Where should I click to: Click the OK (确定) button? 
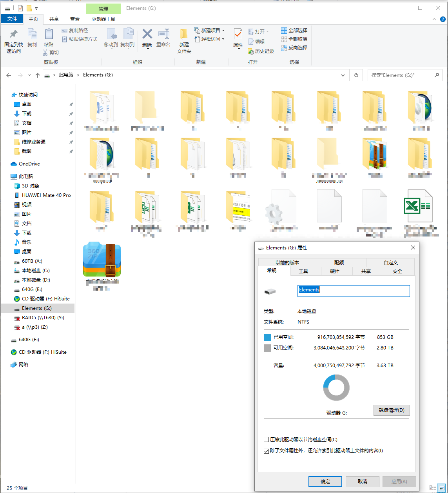click(x=325, y=481)
